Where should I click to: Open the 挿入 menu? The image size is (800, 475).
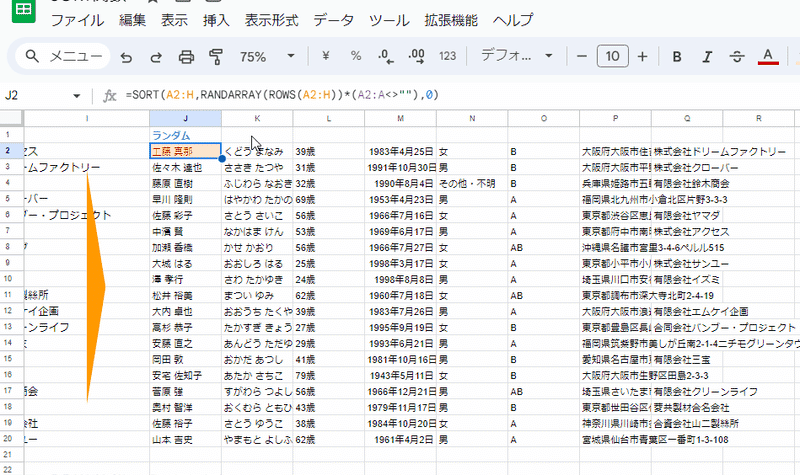point(216,20)
